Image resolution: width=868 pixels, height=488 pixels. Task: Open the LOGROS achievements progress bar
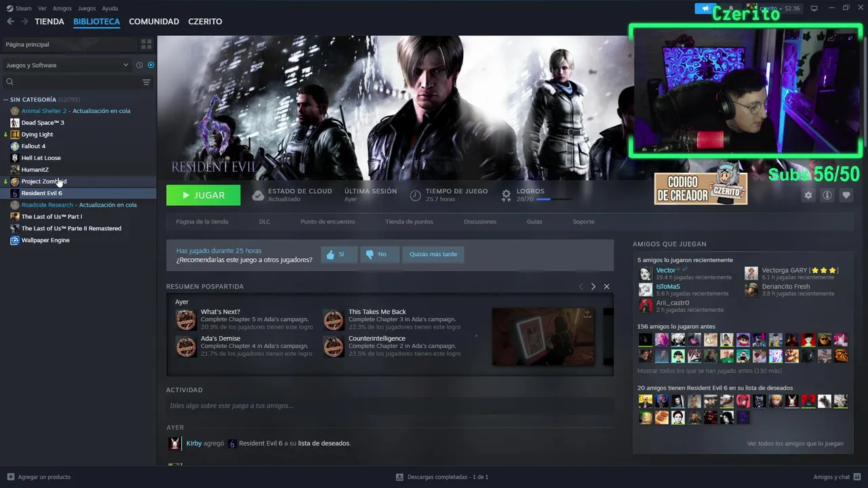[x=553, y=199]
